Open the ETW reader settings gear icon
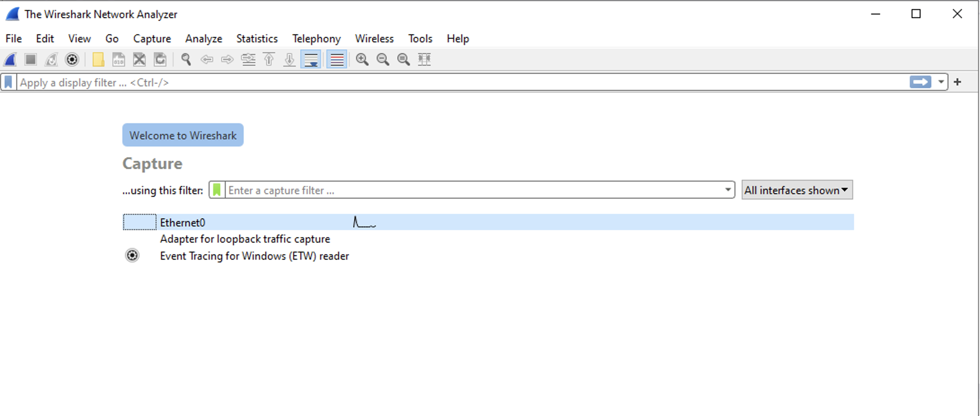The width and height of the screenshot is (980, 416). click(x=132, y=256)
